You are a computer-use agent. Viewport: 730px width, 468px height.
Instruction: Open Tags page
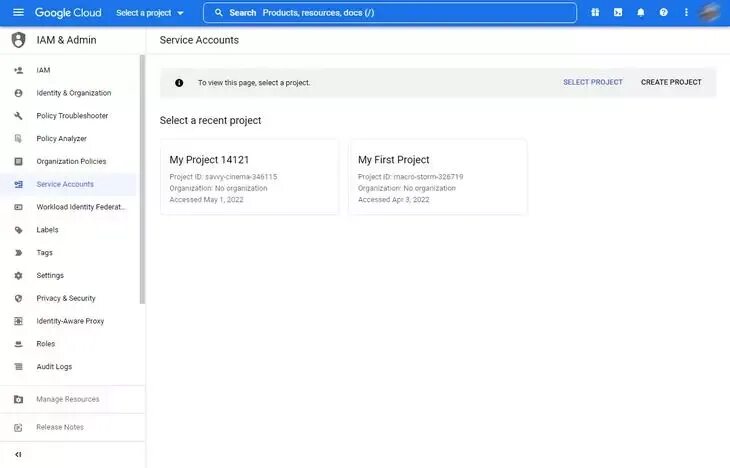click(x=45, y=253)
